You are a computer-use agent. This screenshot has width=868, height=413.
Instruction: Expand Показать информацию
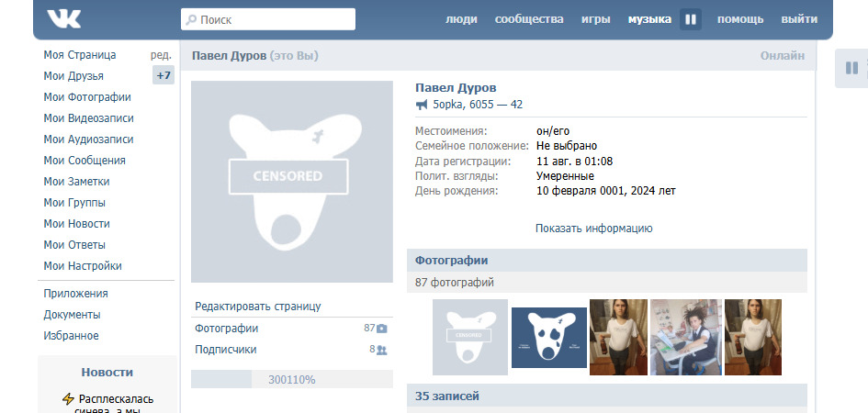point(594,229)
